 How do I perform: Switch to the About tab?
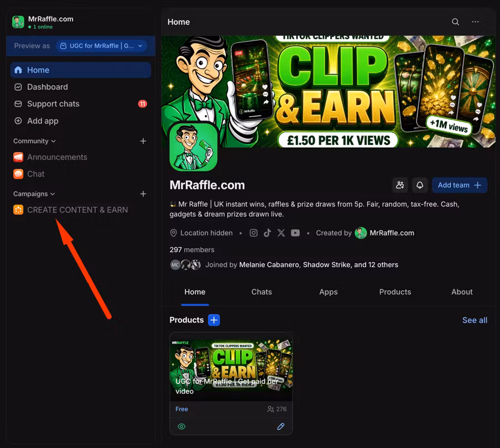462,292
